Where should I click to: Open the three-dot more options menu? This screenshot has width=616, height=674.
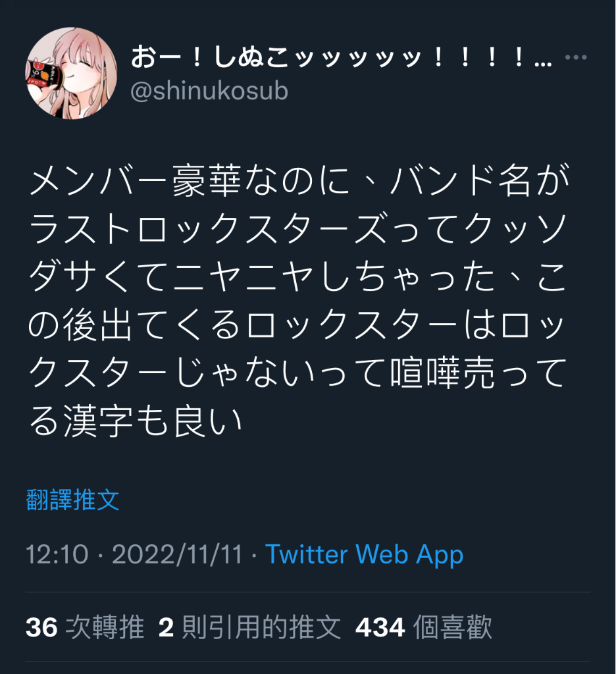coord(576,57)
